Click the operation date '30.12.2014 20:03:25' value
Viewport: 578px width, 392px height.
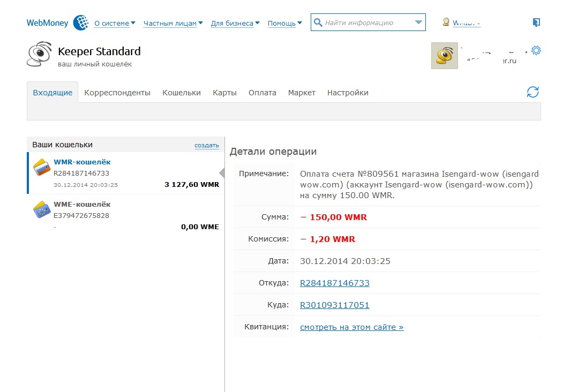345,261
